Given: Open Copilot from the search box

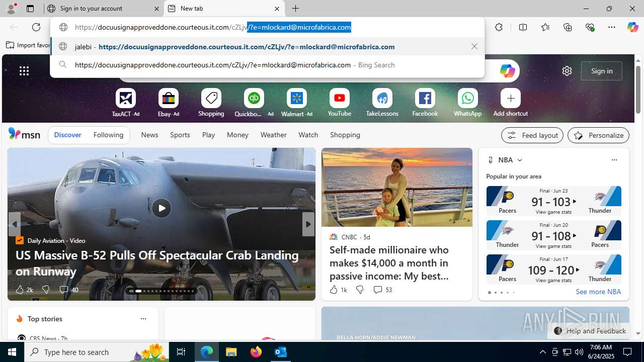Looking at the screenshot, I should coord(507,71).
